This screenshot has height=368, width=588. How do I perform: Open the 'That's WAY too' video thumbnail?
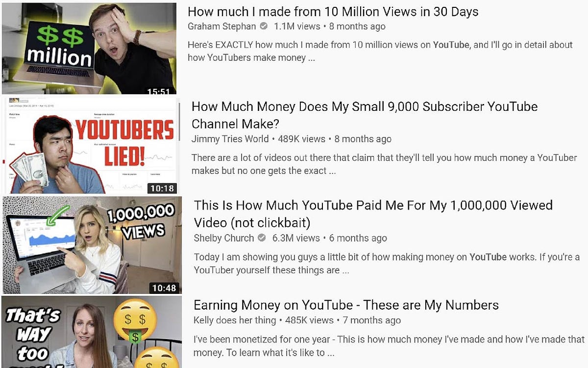pos(92,332)
